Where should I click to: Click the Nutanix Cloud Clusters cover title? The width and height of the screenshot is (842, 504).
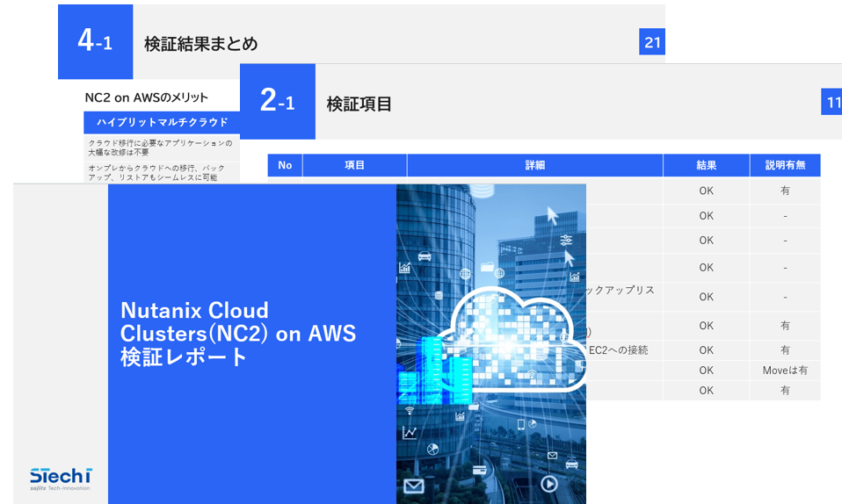[x=238, y=334]
